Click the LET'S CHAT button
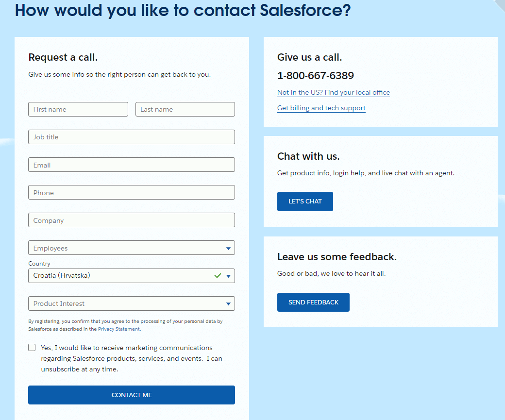This screenshot has width=505, height=420. point(305,202)
